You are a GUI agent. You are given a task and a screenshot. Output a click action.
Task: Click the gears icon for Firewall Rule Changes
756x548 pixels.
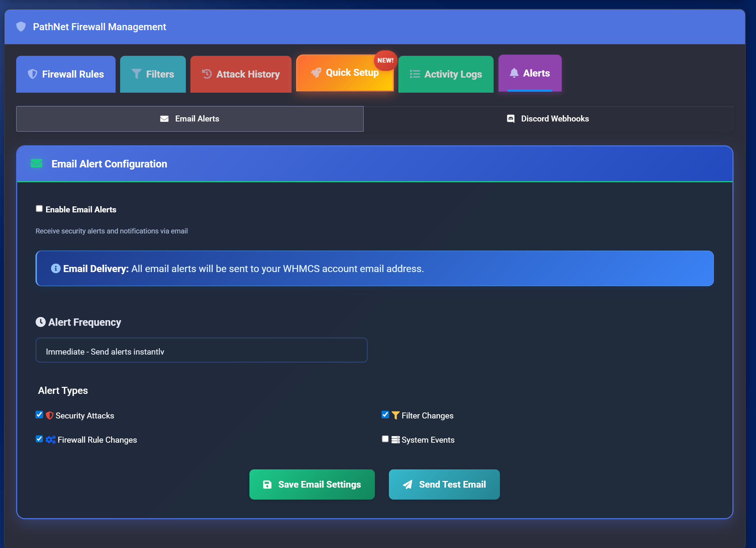click(51, 440)
